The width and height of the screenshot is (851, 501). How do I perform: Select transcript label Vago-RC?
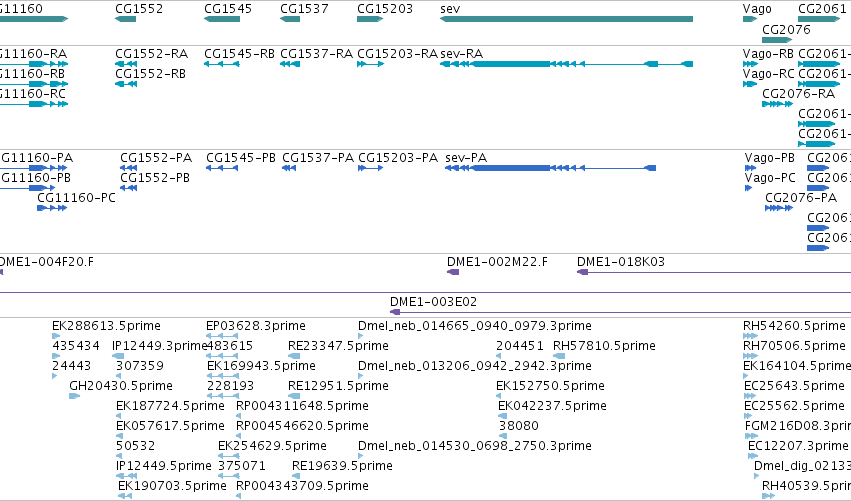(768, 74)
